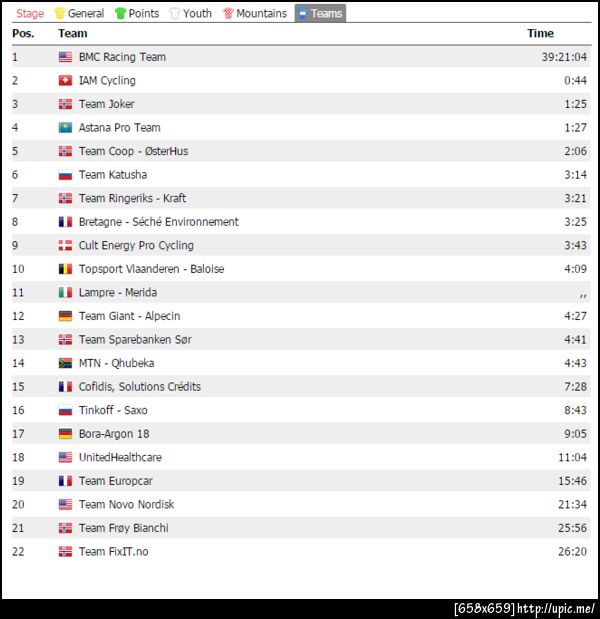Click the US flag next to Team Novo Nordisk
Viewport: 600px width, 619px height.
66,505
